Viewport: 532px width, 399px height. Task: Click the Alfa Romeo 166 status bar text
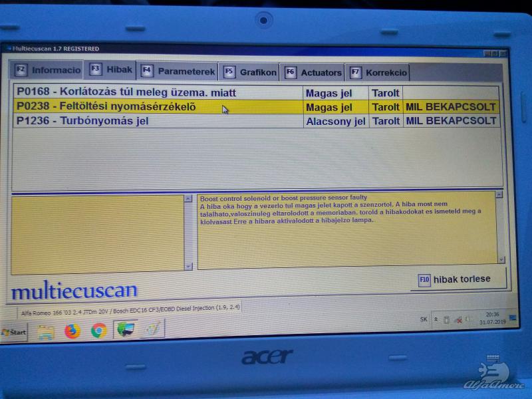click(130, 310)
